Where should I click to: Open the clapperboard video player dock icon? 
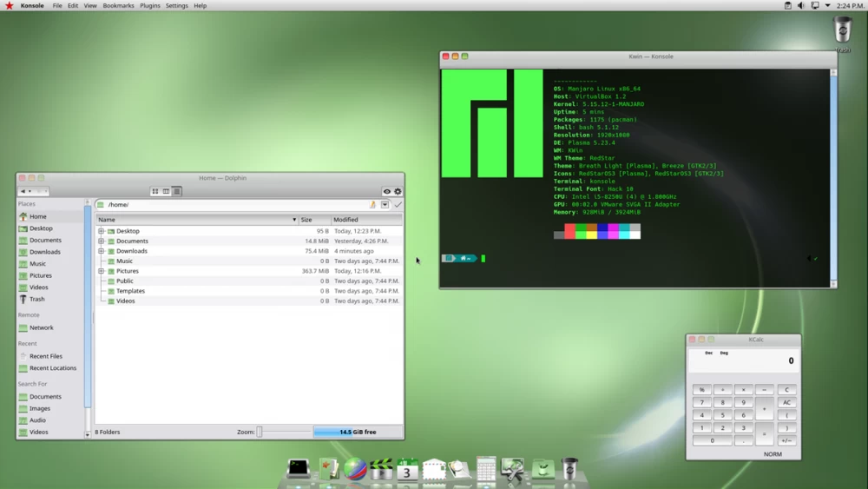click(x=381, y=468)
